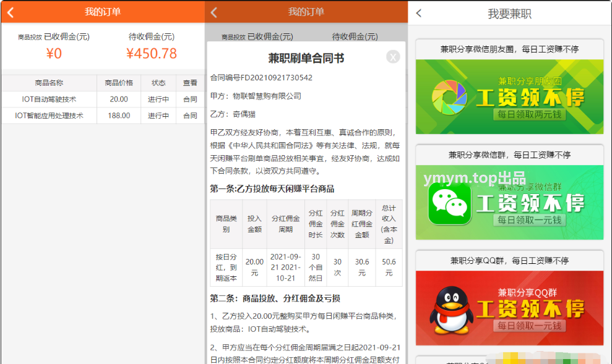Click the 待收佣金(元) label on first screen
612x364 pixels.
pos(152,36)
